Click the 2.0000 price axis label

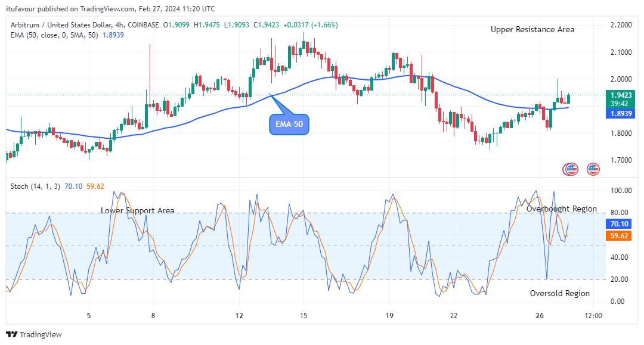[x=621, y=79]
